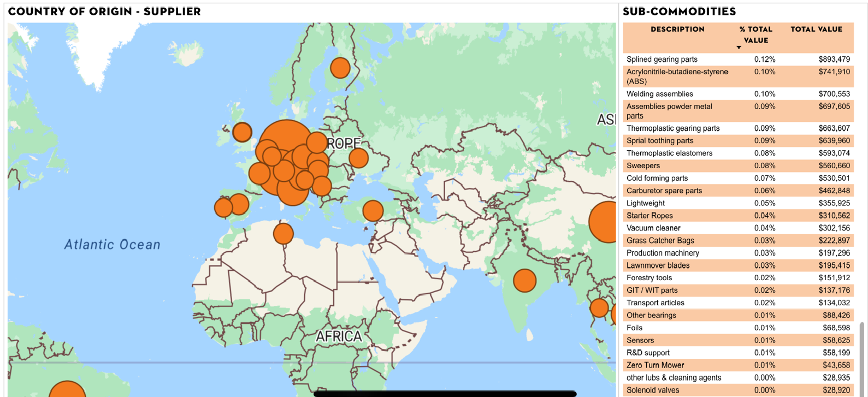Screen dimensions: 868x397
Task: Click the Splined gearing parts row
Action: 738,59
